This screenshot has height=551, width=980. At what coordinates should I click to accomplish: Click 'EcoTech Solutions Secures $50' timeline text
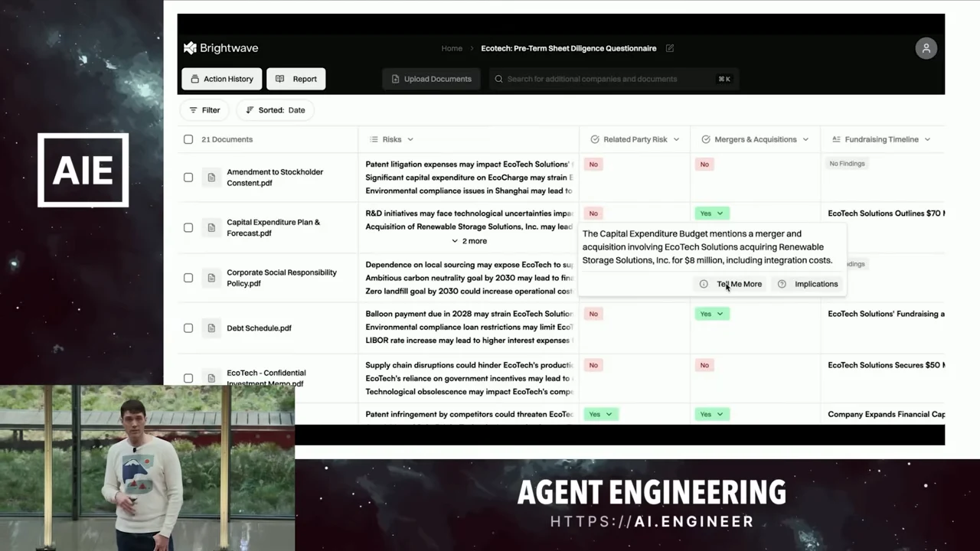click(886, 365)
